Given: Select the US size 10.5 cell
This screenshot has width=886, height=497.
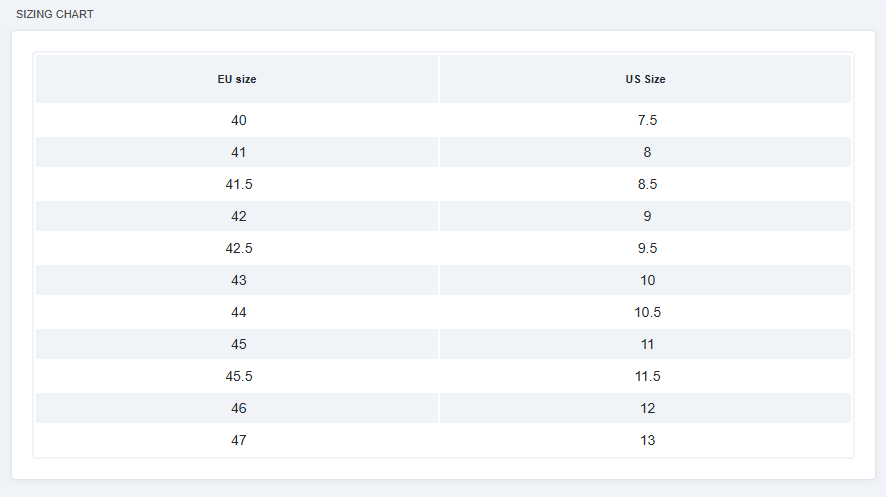Looking at the screenshot, I should 647,312.
